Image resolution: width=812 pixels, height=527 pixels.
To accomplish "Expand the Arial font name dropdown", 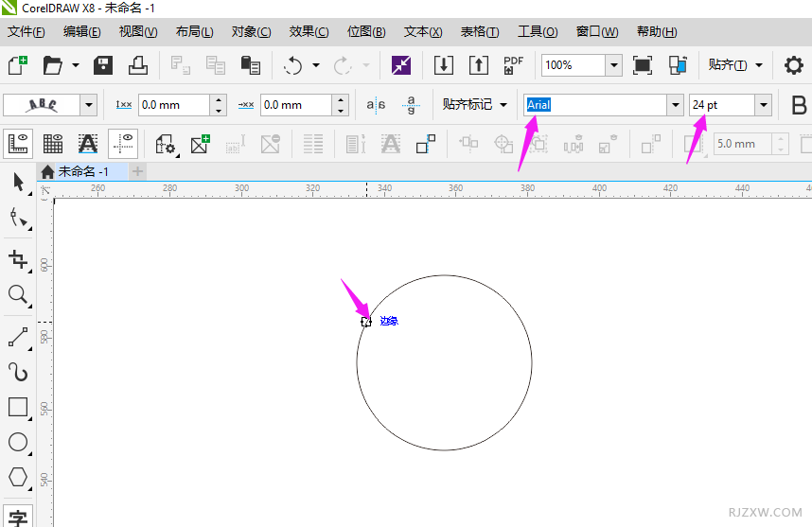I will (675, 105).
